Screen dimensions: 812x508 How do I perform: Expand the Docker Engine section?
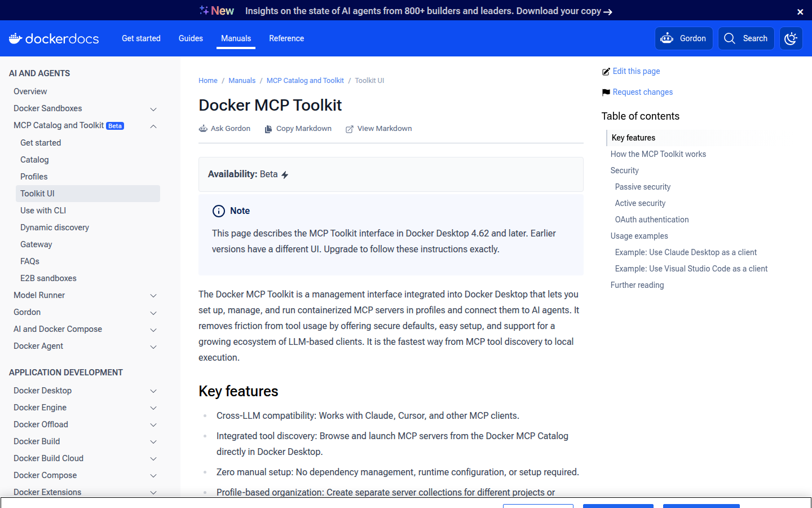point(153,408)
